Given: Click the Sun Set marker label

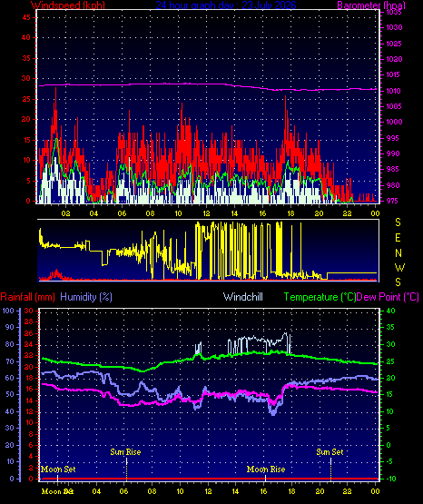Looking at the screenshot, I should click(330, 452).
